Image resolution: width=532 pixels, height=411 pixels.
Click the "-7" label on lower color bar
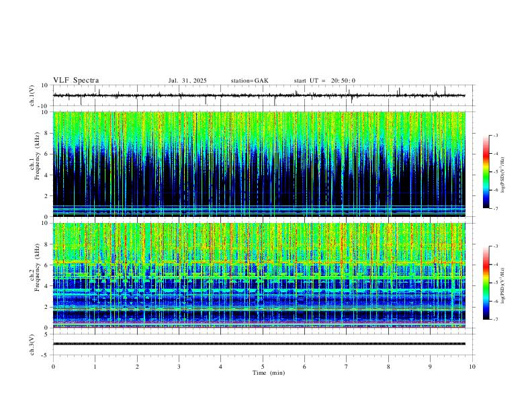496,320
